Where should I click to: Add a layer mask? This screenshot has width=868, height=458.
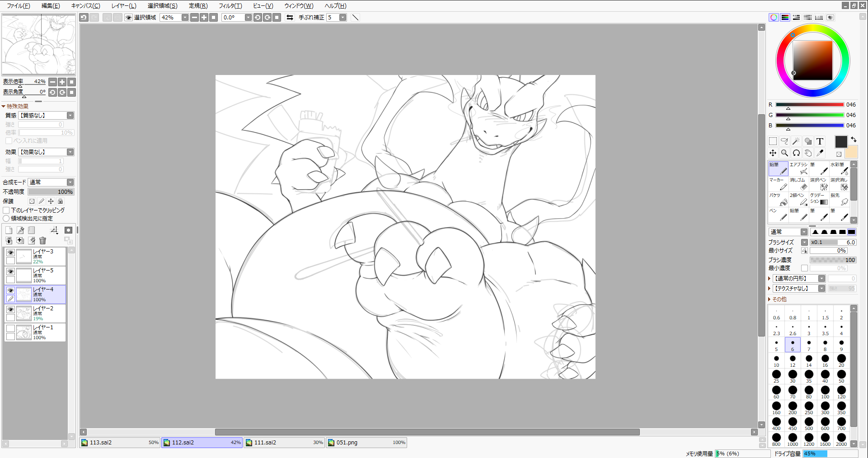[68, 230]
